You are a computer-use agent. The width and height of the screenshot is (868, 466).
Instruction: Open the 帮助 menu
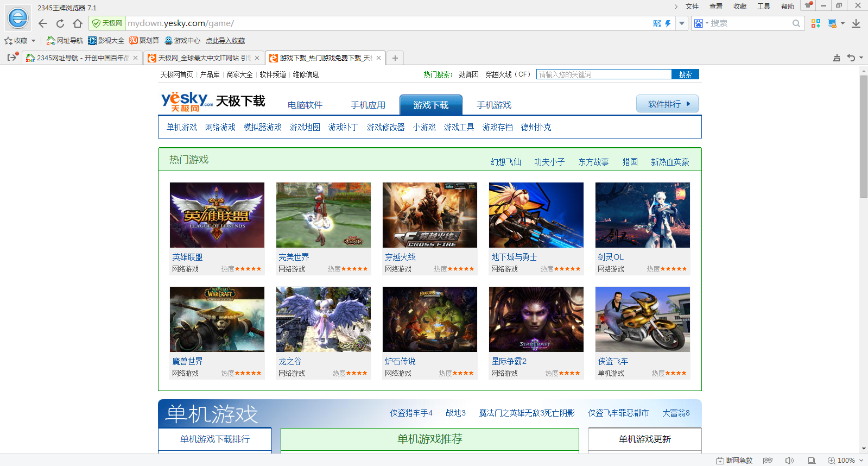(x=788, y=7)
